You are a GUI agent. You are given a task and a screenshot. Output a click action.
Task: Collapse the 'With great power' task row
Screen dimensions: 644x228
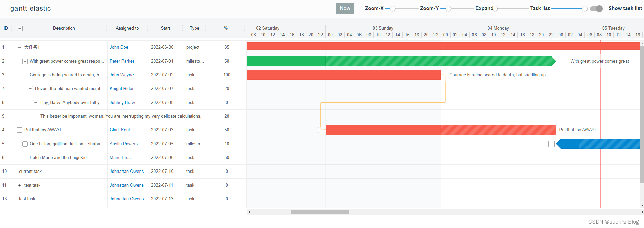click(25, 61)
